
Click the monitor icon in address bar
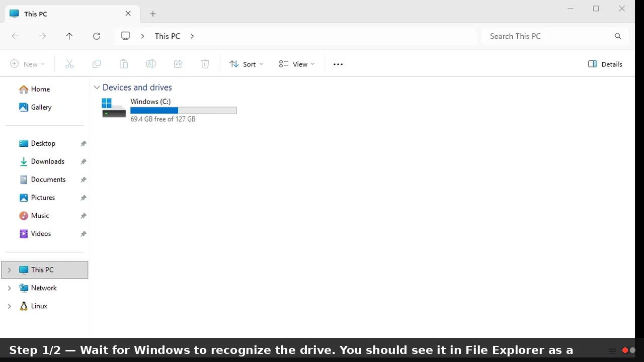tap(126, 36)
